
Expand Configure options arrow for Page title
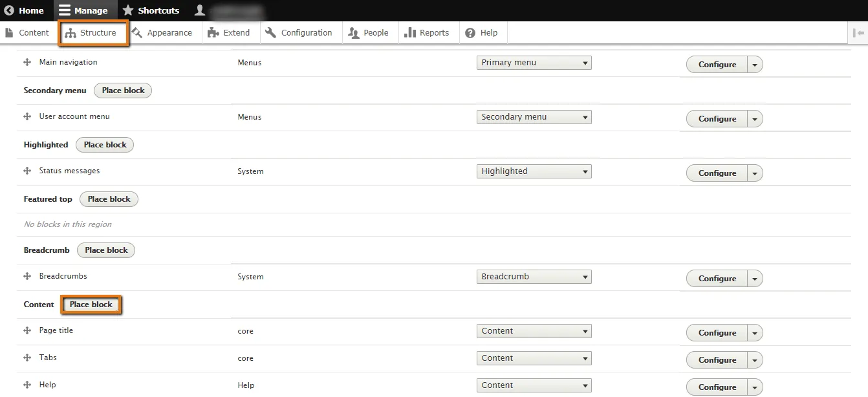755,333
